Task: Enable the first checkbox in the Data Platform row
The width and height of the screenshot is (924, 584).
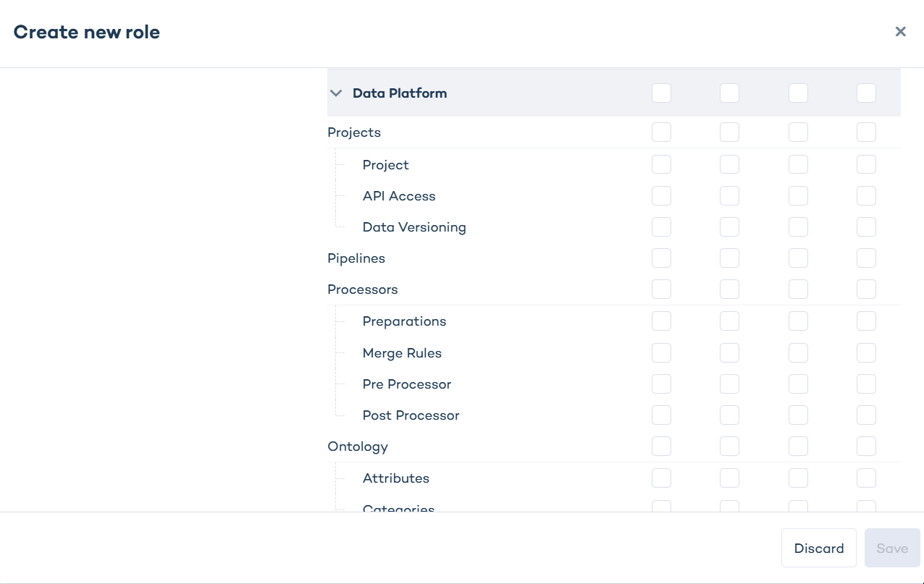Action: pyautogui.click(x=661, y=93)
